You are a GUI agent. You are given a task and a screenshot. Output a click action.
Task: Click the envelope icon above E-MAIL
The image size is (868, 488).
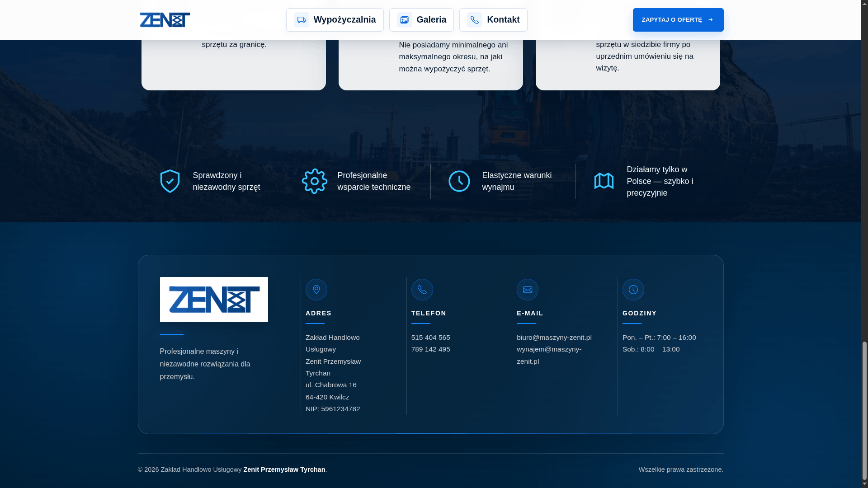pos(528,290)
